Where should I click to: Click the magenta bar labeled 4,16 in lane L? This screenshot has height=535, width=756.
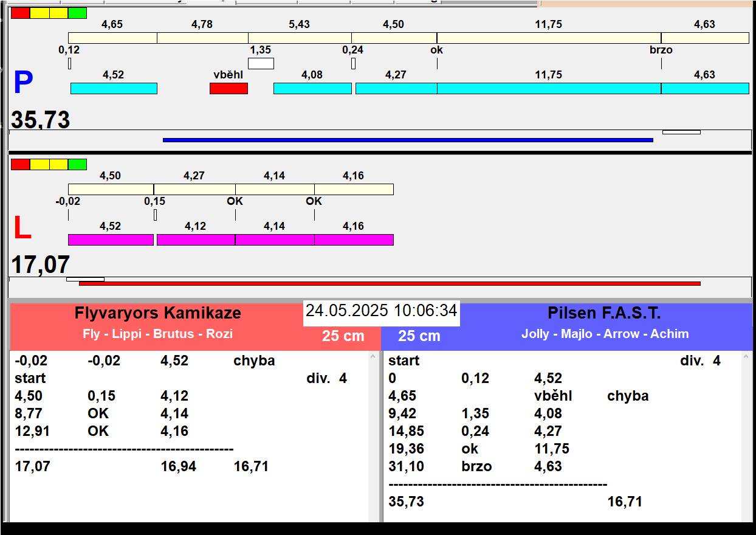point(354,240)
